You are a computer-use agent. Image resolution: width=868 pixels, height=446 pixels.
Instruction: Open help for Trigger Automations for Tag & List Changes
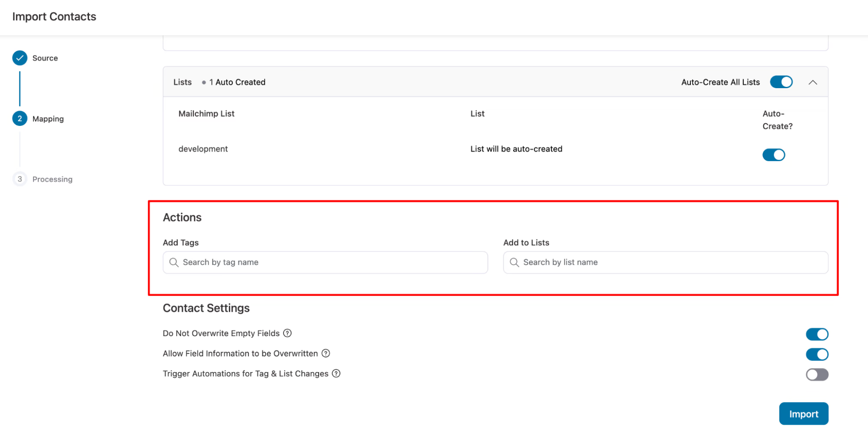point(336,373)
